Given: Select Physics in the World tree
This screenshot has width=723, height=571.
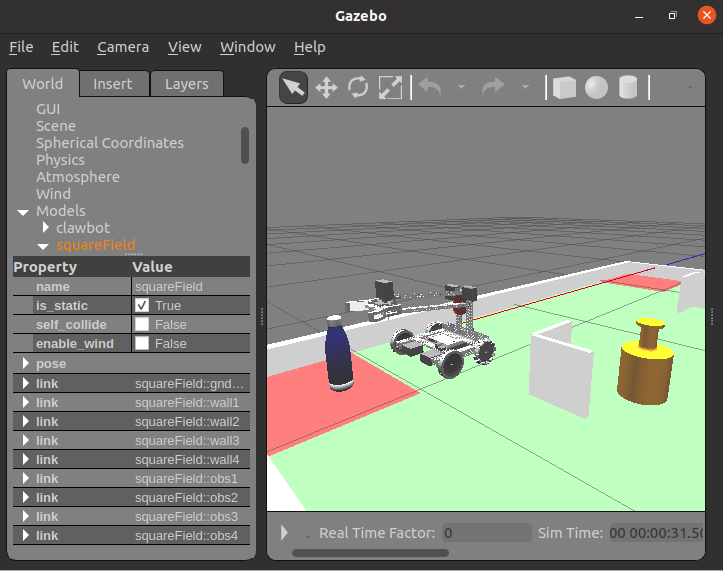Looking at the screenshot, I should click(x=60, y=160).
